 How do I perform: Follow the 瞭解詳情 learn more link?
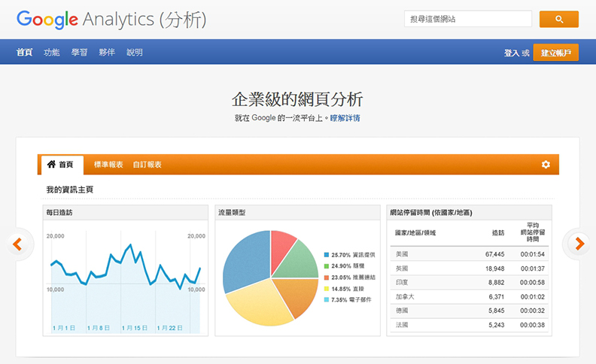345,118
